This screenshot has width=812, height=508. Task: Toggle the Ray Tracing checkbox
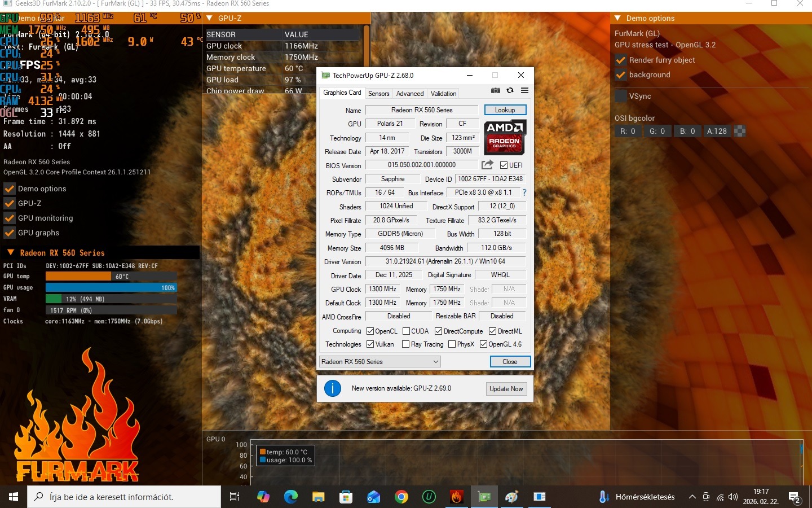405,344
